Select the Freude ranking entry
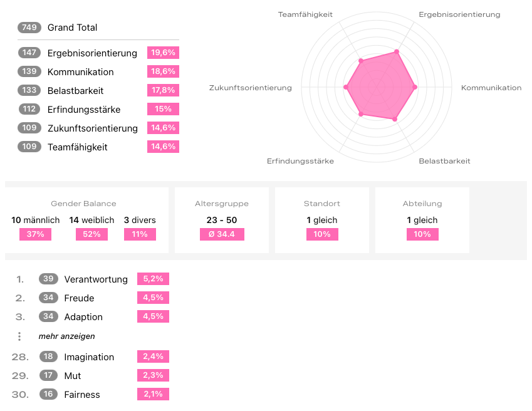 [79, 298]
